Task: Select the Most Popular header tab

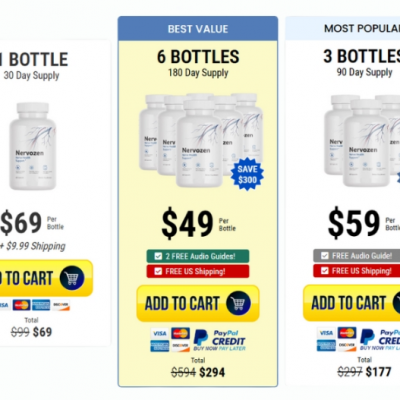Action: click(343, 28)
